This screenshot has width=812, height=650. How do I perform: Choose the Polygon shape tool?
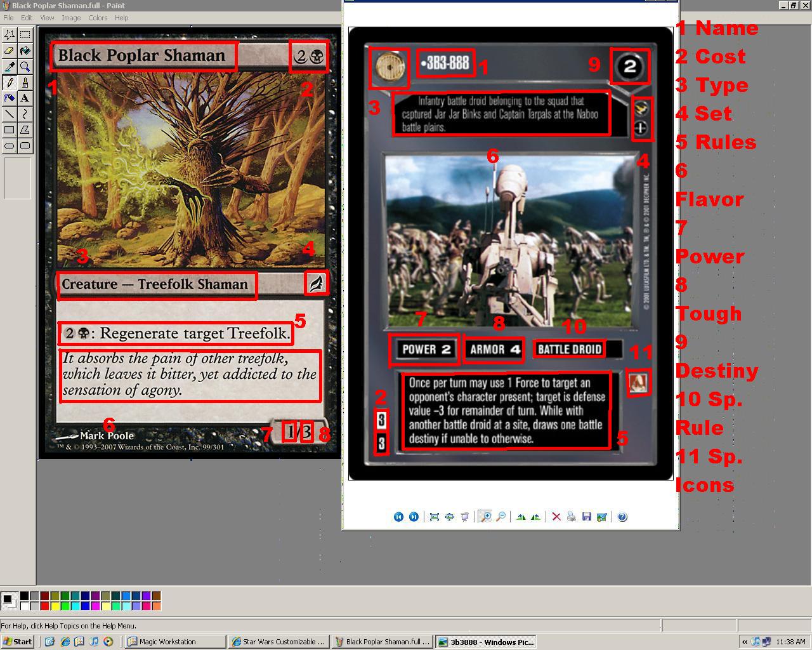(25, 129)
